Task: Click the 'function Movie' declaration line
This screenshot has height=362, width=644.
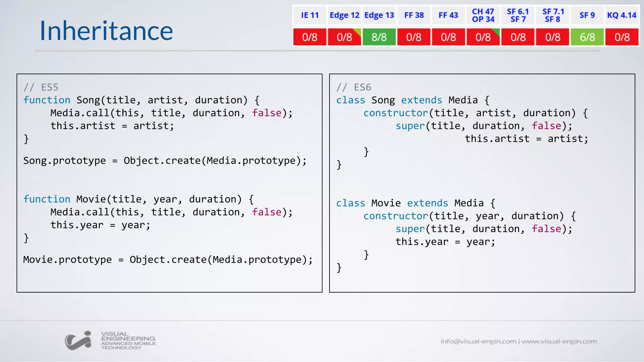Action: pos(138,199)
